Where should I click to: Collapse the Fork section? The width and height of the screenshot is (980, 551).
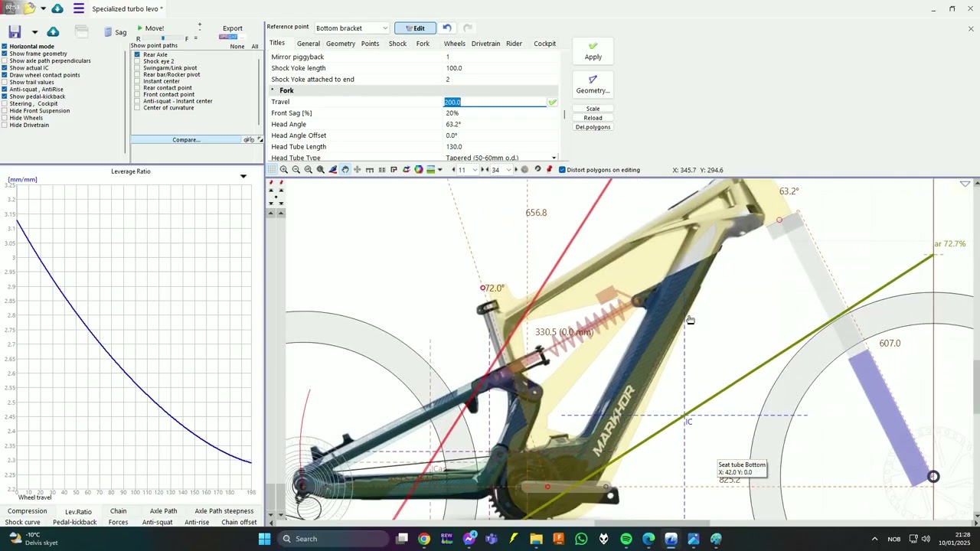click(273, 90)
